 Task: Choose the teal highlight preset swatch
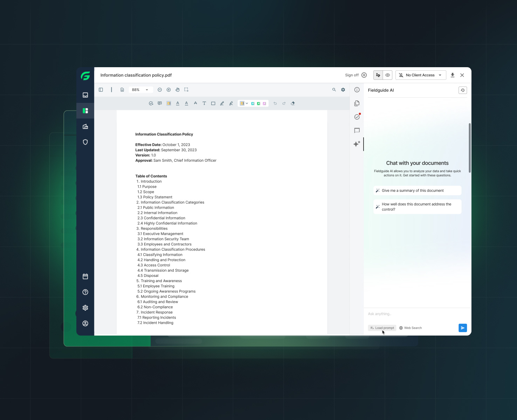tap(253, 103)
